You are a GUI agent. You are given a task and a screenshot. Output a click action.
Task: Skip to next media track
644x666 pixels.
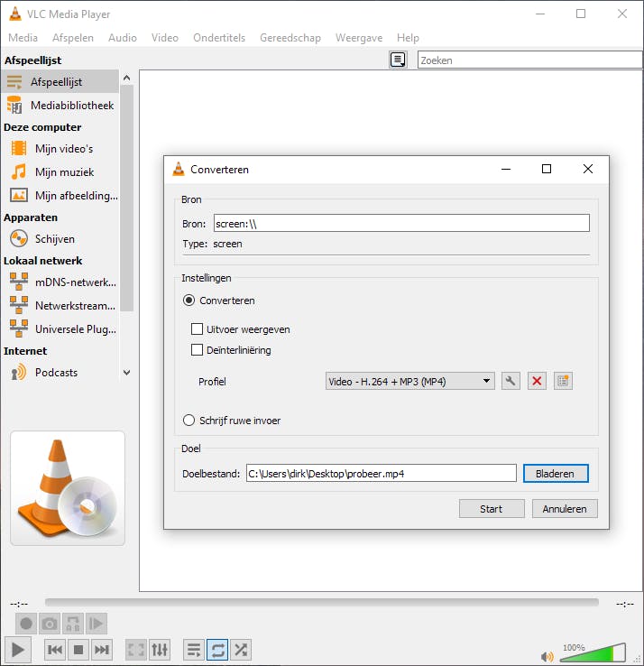101,650
